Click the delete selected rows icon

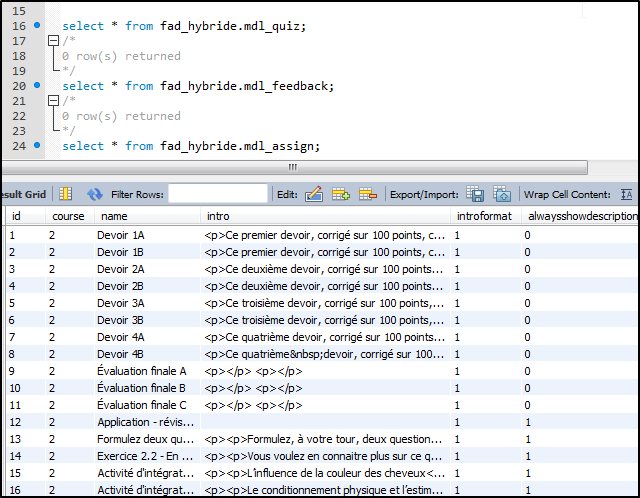[367, 194]
